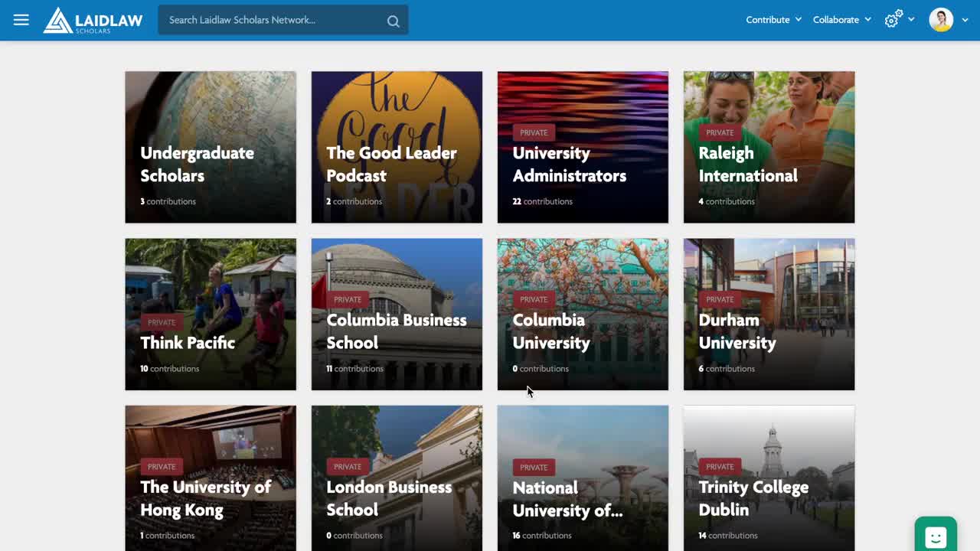This screenshot has width=980, height=551.
Task: Click the Laidlaw Scholars logo
Action: 93,20
